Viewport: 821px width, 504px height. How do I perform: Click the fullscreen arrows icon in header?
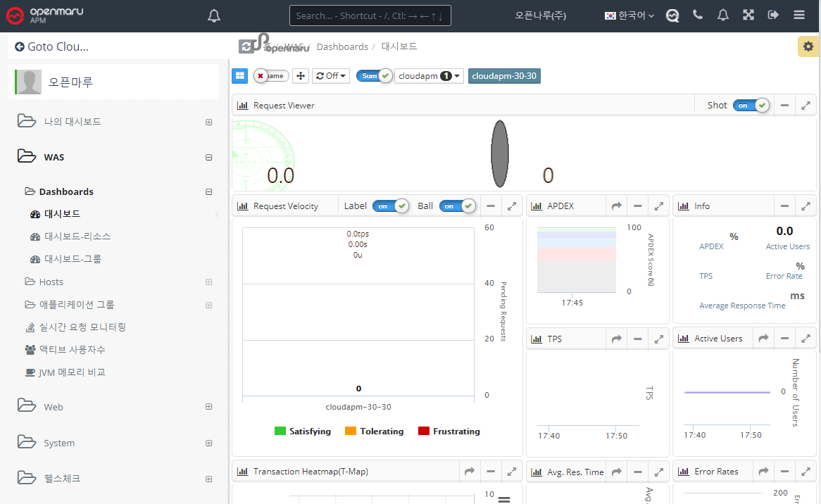point(748,15)
